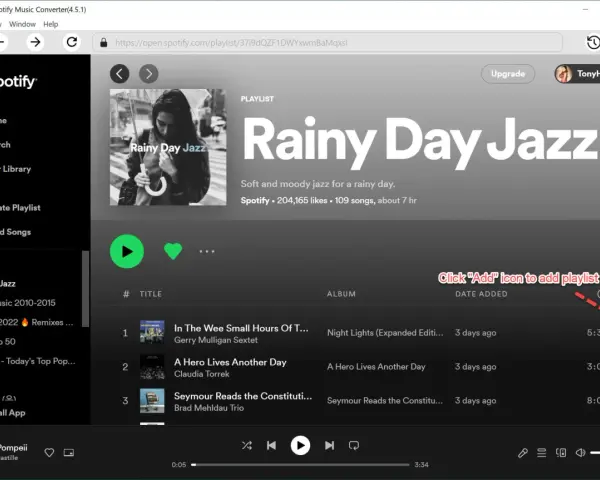The height and width of the screenshot is (480, 600).
Task: Click the browser forward arrow button
Action: (35, 42)
